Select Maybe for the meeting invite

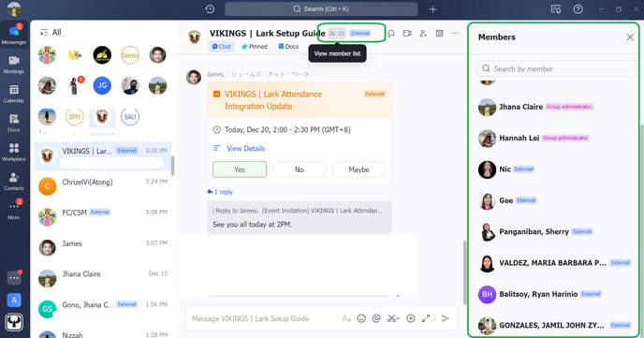tap(359, 169)
